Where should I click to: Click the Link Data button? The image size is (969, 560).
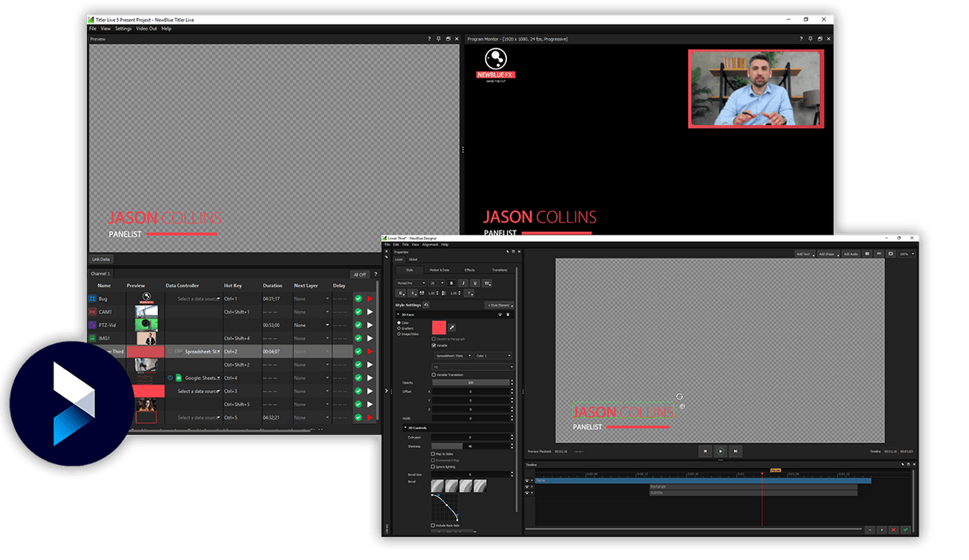coord(101,259)
